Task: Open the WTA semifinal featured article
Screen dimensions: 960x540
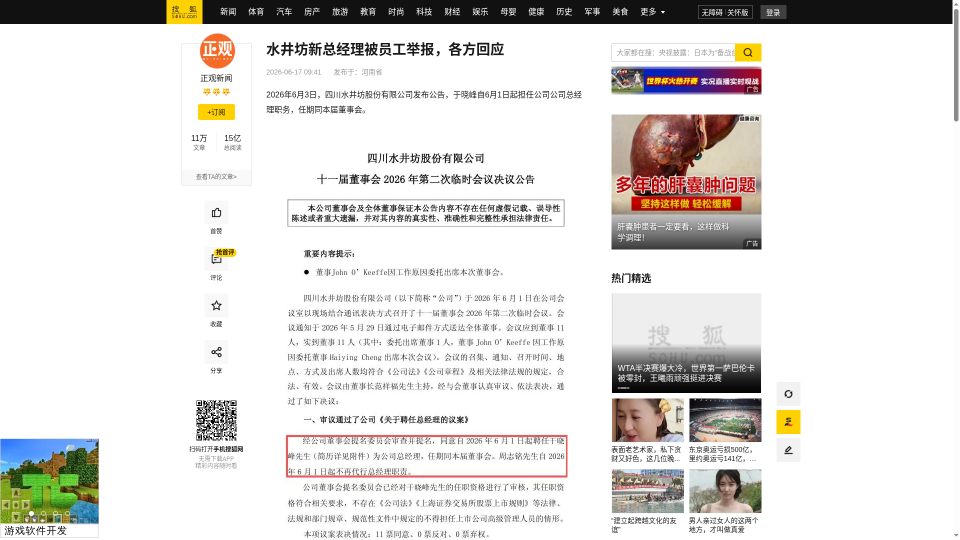Action: tap(686, 343)
